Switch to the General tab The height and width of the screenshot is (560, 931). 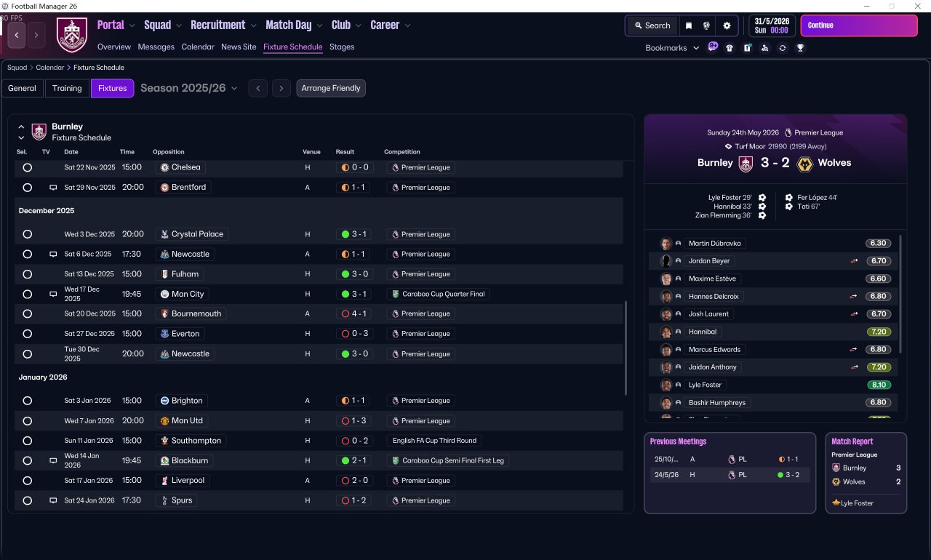click(23, 88)
